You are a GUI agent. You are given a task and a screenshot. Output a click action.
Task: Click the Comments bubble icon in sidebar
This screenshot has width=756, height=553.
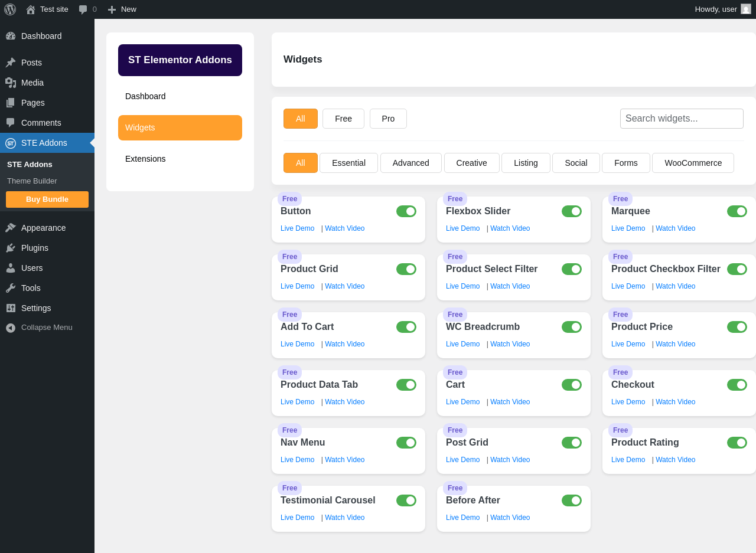pyautogui.click(x=11, y=123)
